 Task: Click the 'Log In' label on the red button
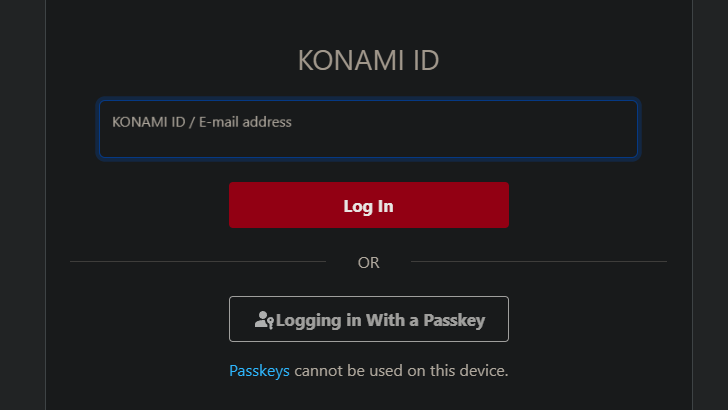click(368, 206)
